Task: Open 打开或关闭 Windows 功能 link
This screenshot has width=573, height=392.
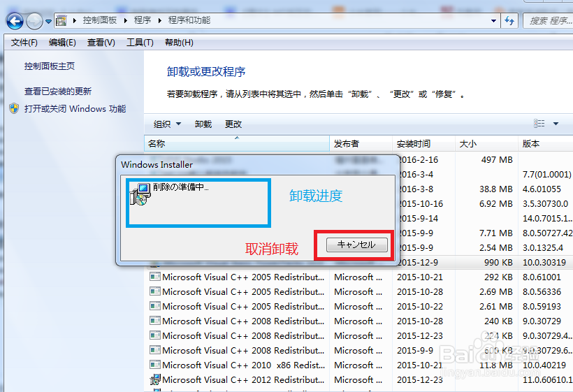Action: pyautogui.click(x=75, y=108)
